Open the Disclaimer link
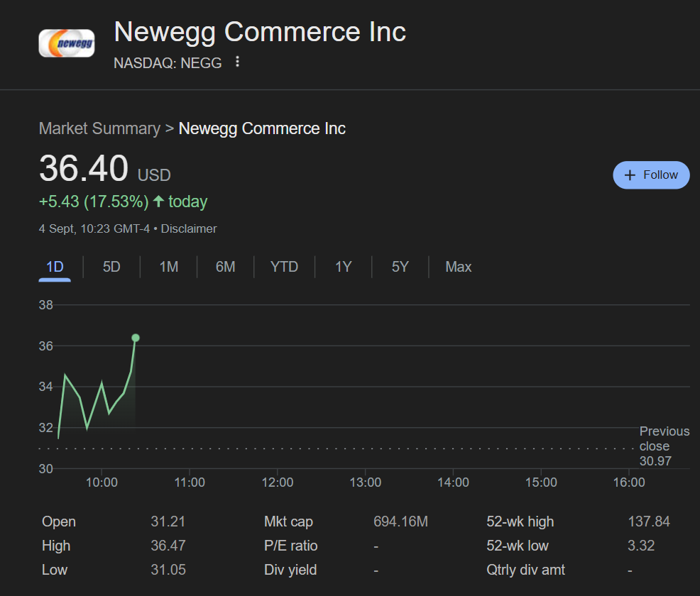This screenshot has height=596, width=700. [x=188, y=229]
